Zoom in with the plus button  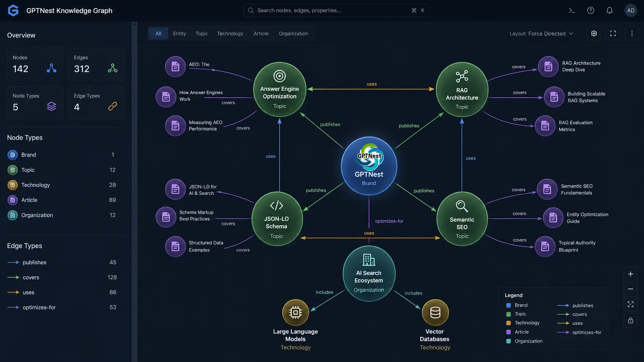631,274
